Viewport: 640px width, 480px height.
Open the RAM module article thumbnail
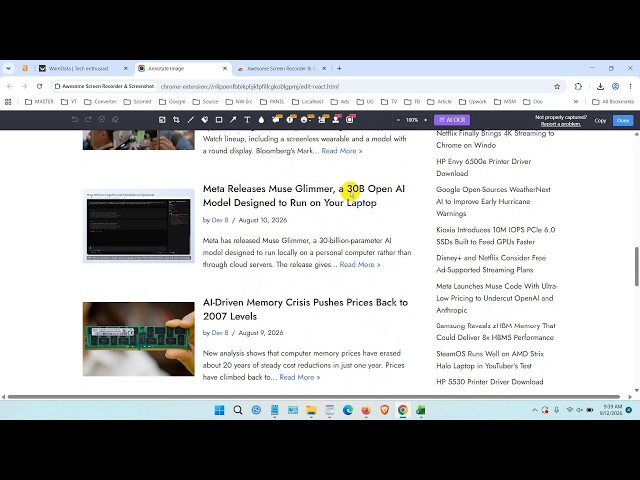coord(139,339)
